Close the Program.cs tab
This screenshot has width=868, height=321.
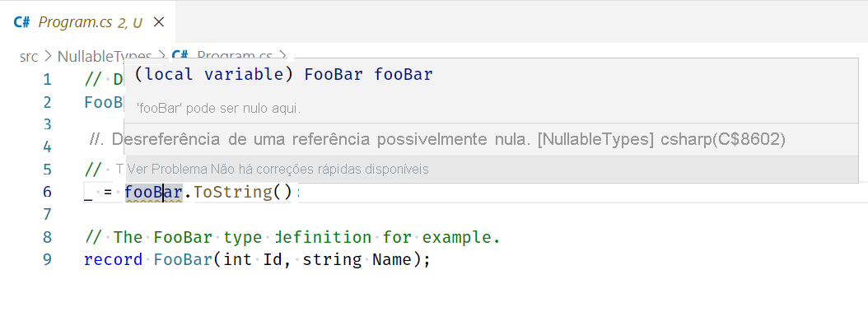[x=159, y=22]
